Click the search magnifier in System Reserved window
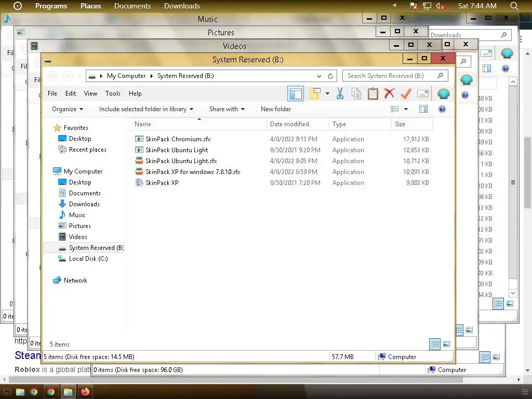 coord(440,76)
